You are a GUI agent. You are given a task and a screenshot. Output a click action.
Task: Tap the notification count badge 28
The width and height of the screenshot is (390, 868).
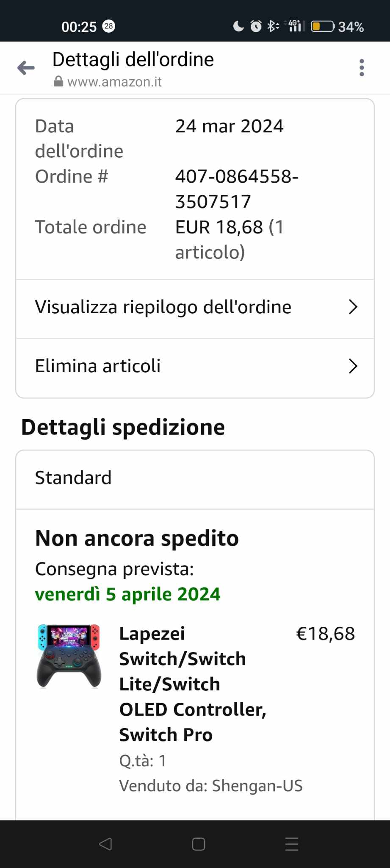(109, 26)
